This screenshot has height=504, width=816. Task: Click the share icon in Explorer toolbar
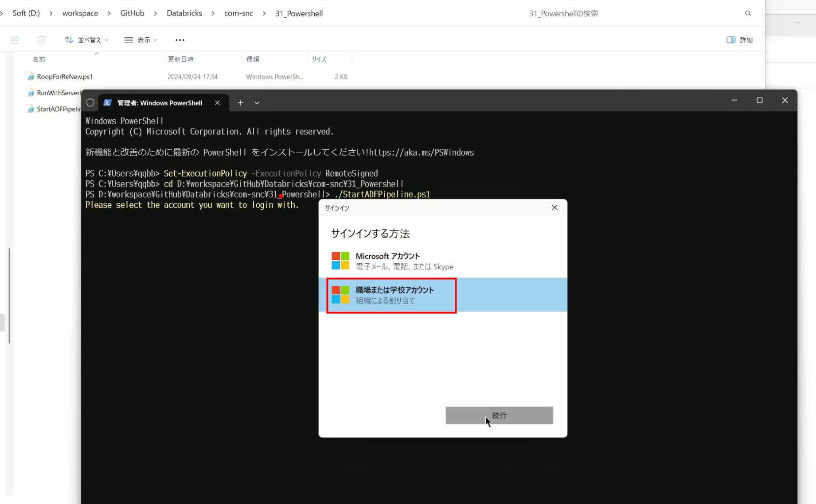16,40
